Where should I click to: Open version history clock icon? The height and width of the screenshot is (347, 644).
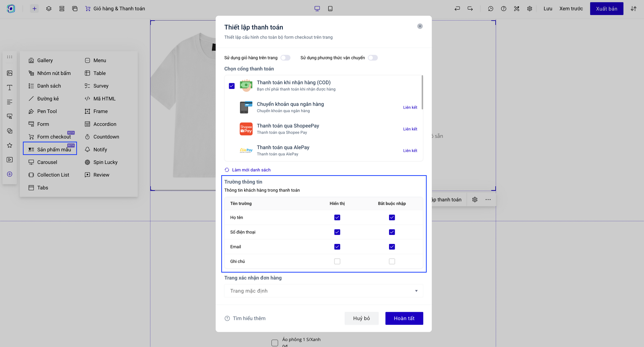491,9
